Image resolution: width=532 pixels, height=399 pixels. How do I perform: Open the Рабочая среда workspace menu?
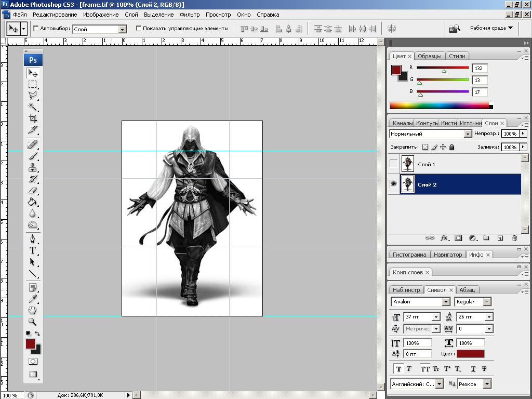[x=491, y=28]
